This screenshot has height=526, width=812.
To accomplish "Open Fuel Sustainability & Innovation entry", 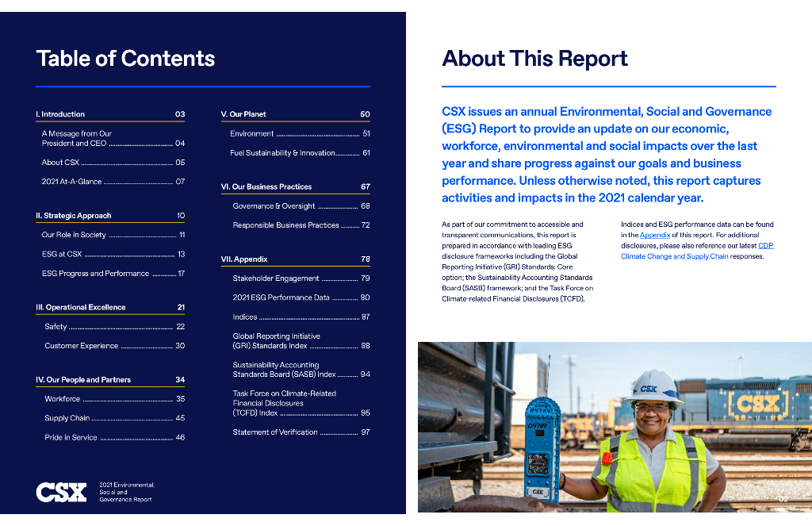I will click(x=300, y=153).
